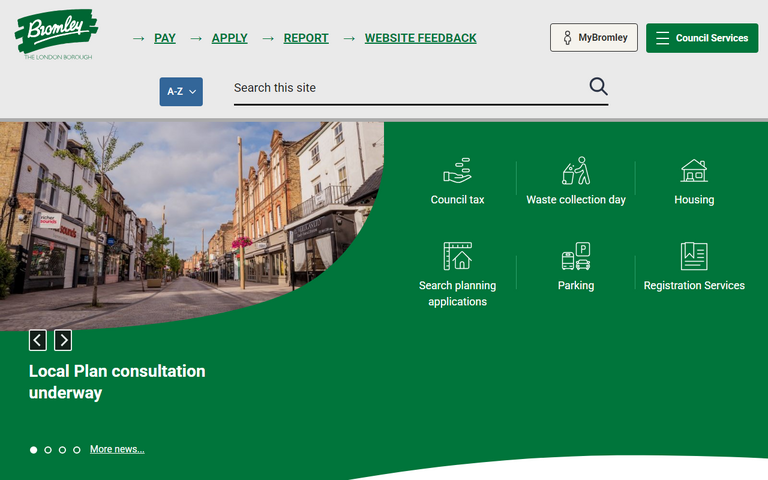Click the magnifying glass search icon
The width and height of the screenshot is (768, 480).
click(598, 86)
